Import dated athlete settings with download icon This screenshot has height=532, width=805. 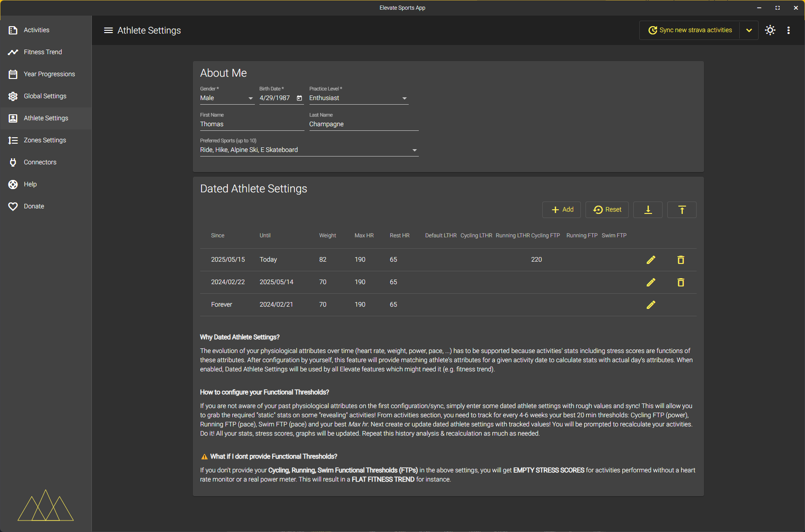point(647,209)
